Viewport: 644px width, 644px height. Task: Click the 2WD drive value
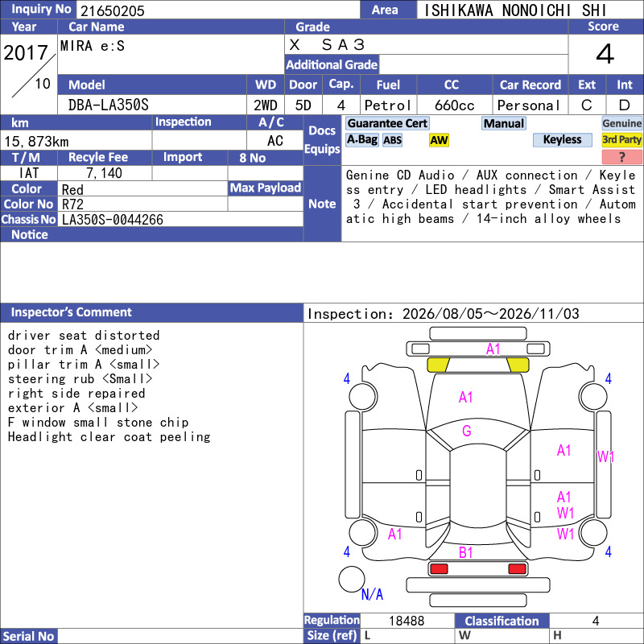pyautogui.click(x=266, y=105)
